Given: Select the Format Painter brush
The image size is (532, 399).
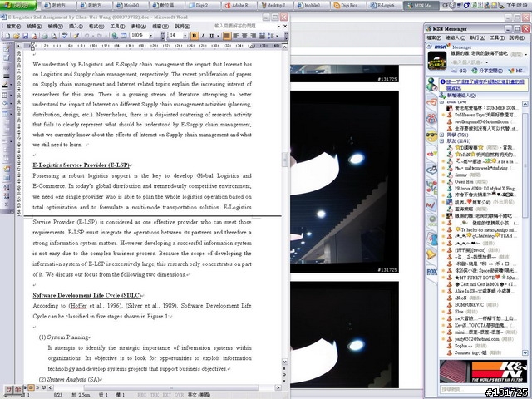Looking at the screenshot, I should pyautogui.click(x=76, y=36).
